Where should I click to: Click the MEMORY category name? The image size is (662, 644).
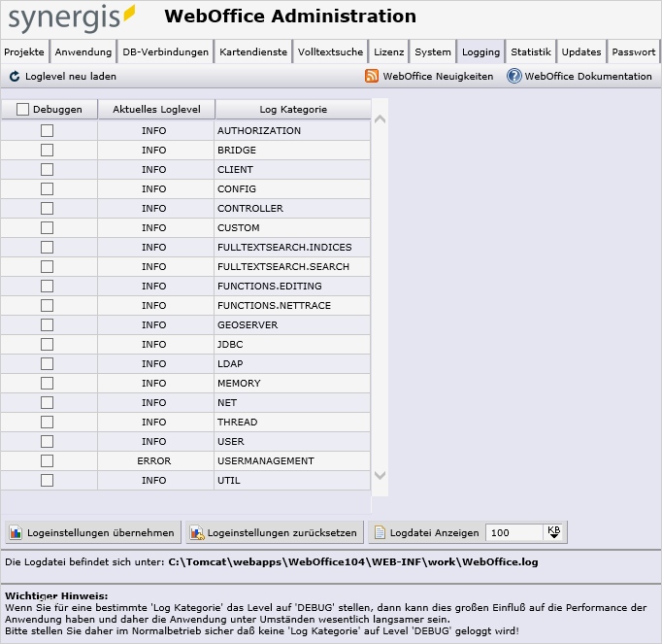click(239, 384)
